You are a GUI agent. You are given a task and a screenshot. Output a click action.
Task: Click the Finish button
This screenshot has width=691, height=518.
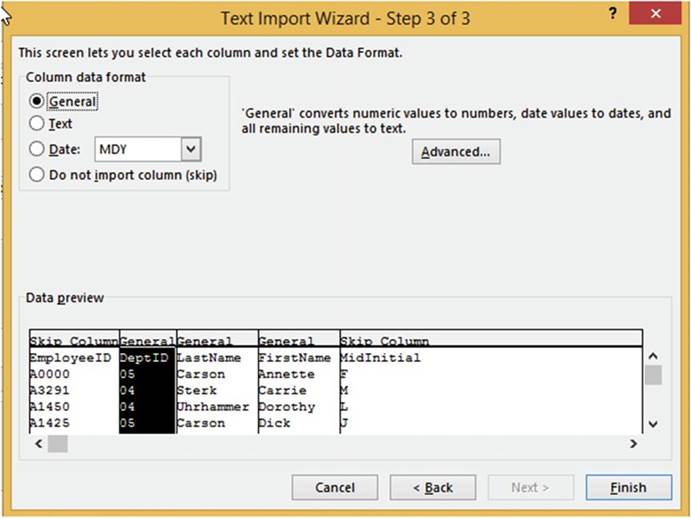click(615, 487)
